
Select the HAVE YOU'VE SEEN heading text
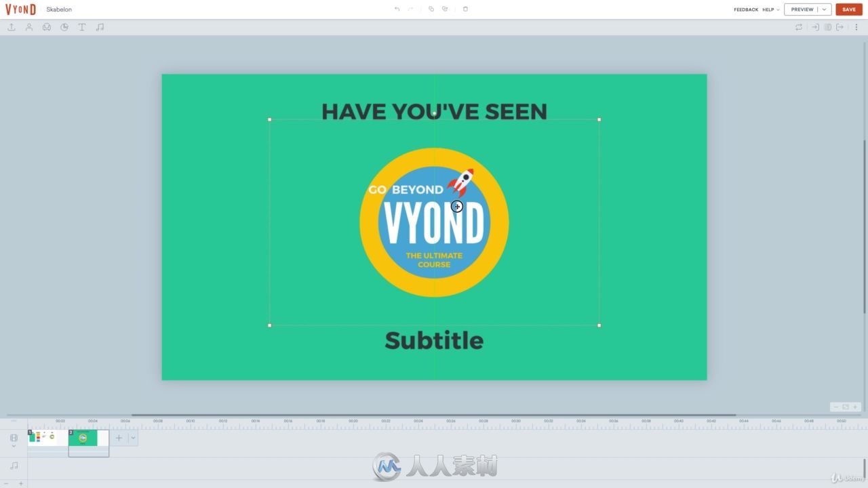point(434,112)
